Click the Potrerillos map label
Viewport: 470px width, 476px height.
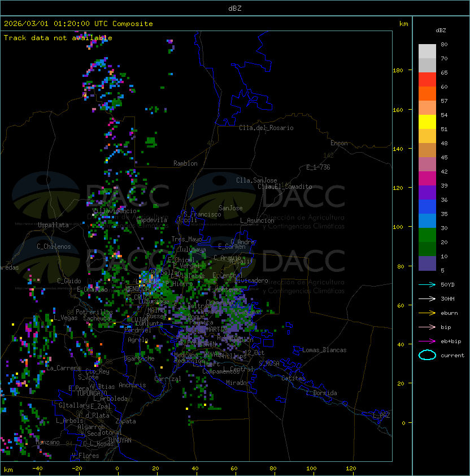tap(94, 312)
